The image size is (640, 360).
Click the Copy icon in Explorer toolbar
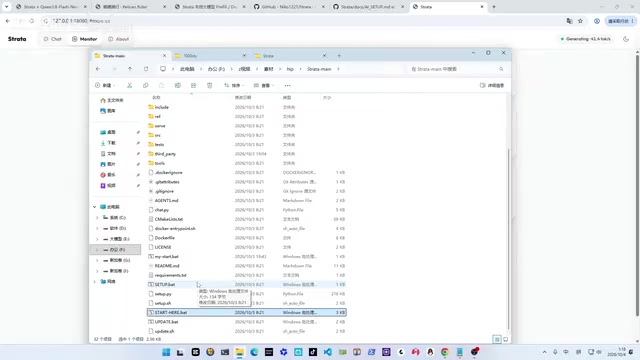point(145,85)
